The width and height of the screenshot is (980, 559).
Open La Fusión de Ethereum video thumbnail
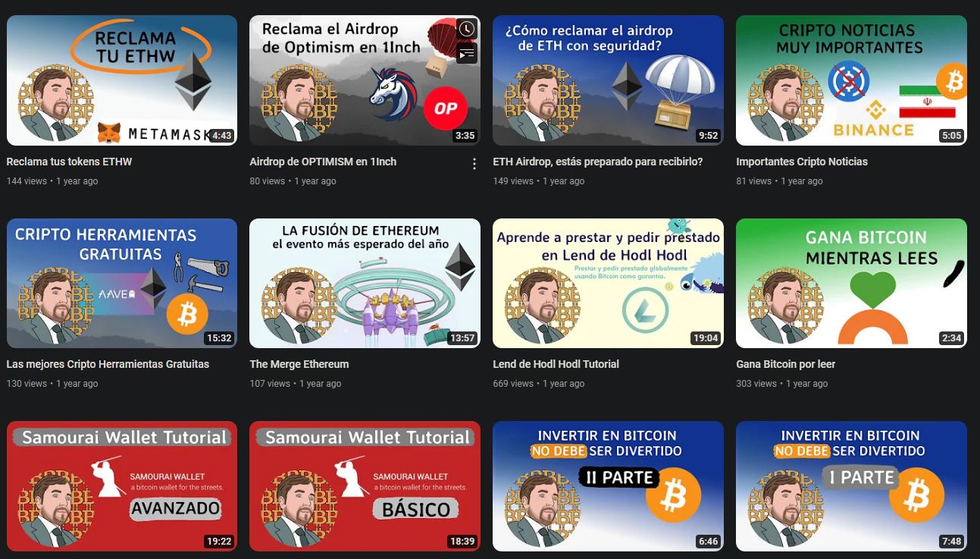pyautogui.click(x=365, y=283)
